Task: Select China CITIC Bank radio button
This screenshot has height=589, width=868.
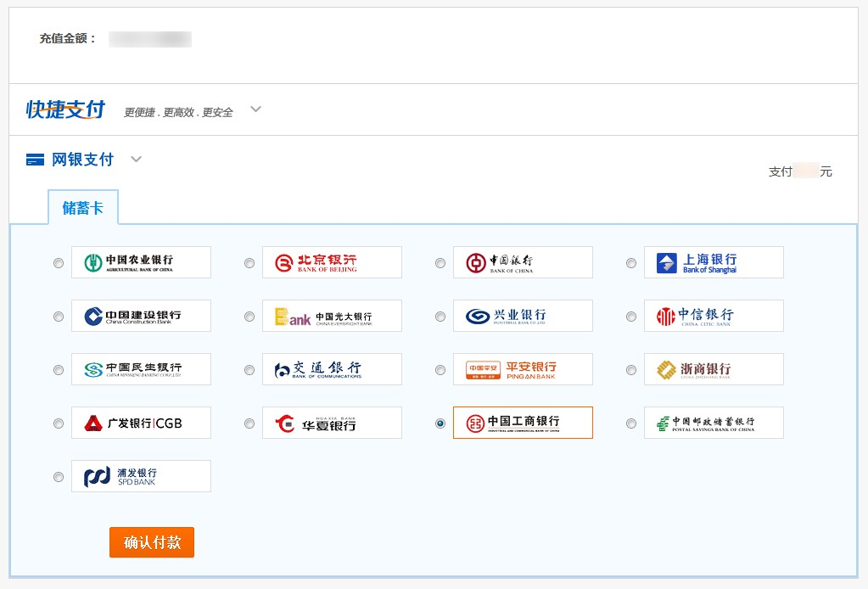Action: tap(631, 317)
